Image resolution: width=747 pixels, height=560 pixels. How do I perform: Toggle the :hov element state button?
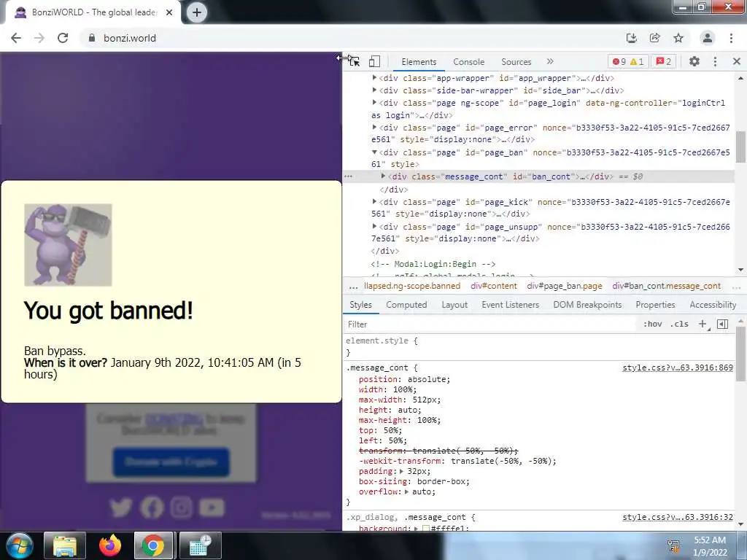(x=652, y=324)
